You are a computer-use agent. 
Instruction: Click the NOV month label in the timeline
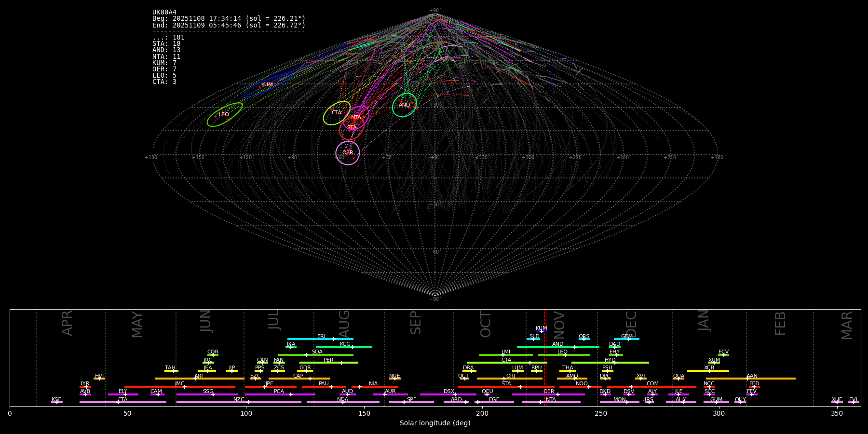click(559, 325)
